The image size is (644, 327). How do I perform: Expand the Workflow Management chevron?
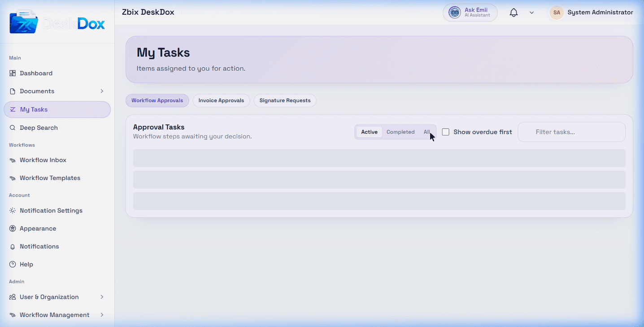click(102, 315)
